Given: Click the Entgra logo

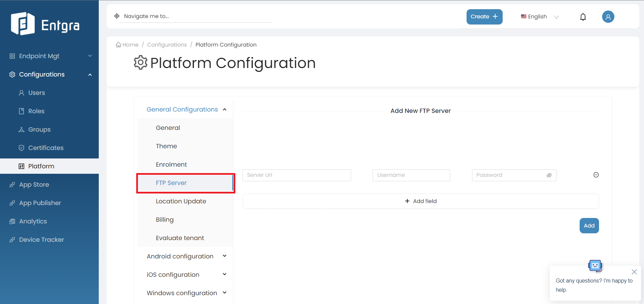Looking at the screenshot, I should [x=45, y=24].
